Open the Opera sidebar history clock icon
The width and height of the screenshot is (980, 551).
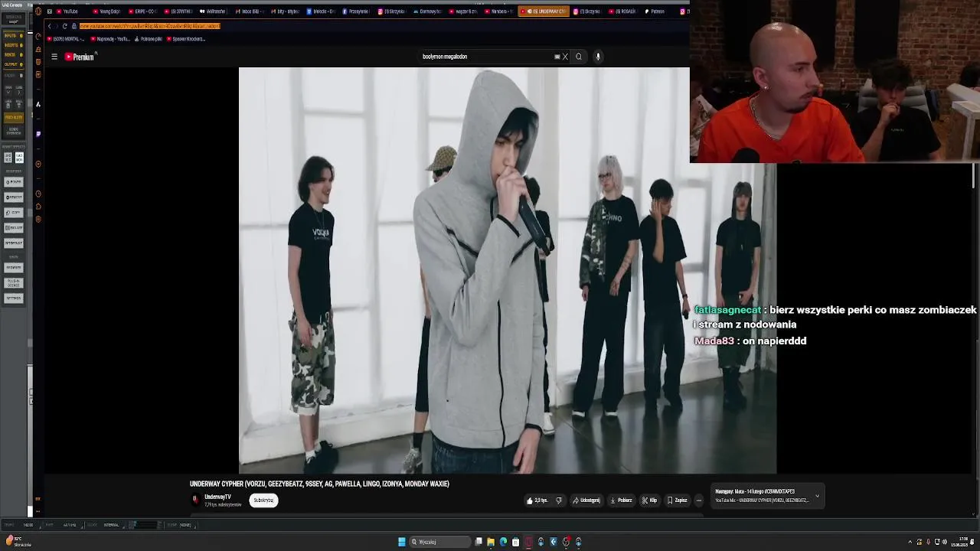tap(38, 194)
